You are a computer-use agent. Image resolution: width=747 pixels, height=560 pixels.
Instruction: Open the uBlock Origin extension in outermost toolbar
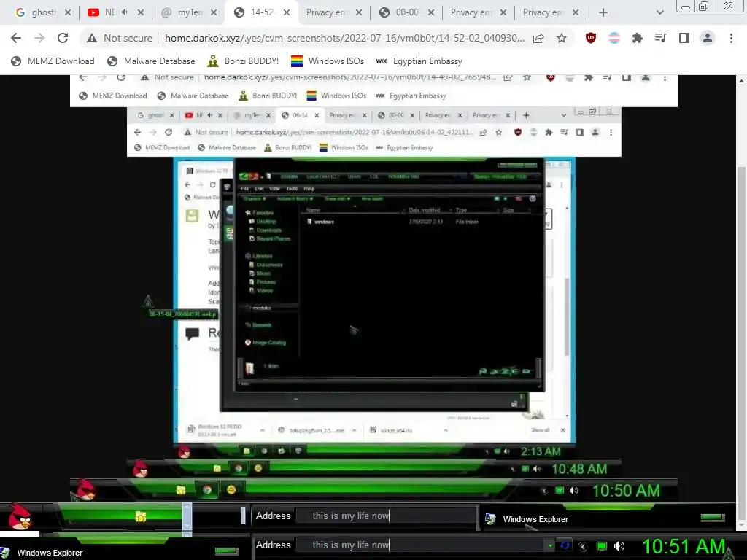pos(591,38)
